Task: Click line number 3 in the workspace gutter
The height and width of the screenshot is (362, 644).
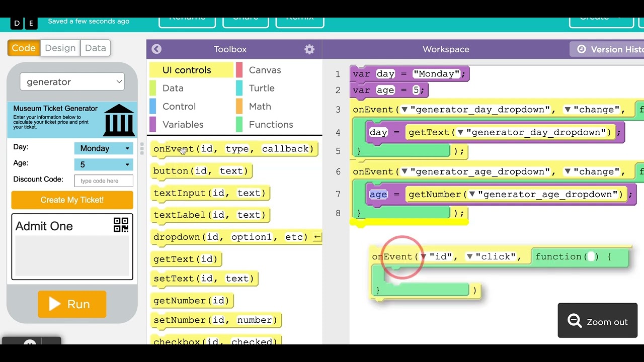Action: click(338, 110)
